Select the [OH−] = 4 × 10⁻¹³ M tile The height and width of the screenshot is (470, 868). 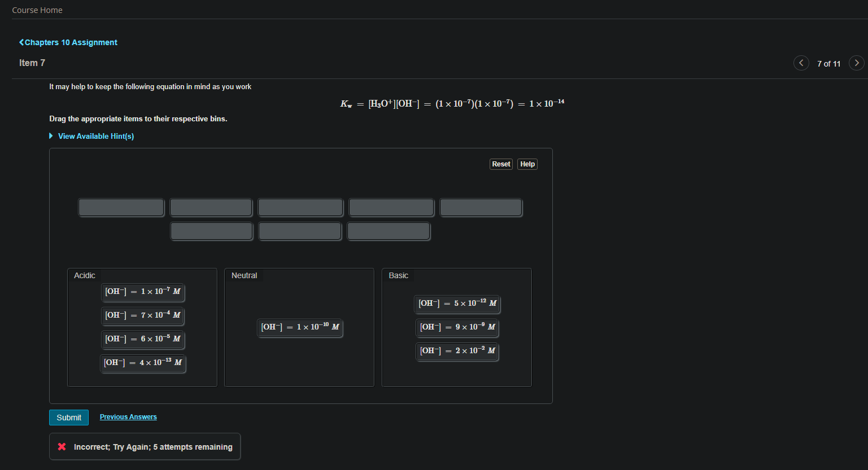[x=143, y=363]
